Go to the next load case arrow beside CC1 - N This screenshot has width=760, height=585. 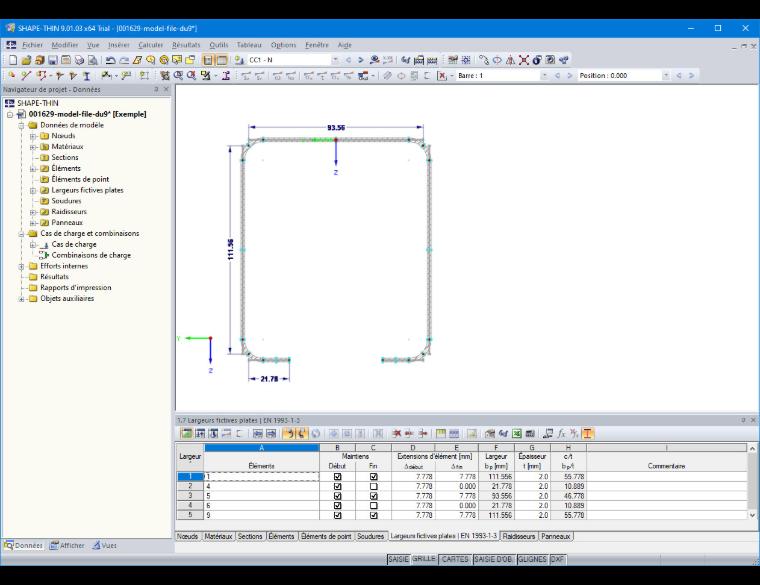pyautogui.click(x=360, y=60)
